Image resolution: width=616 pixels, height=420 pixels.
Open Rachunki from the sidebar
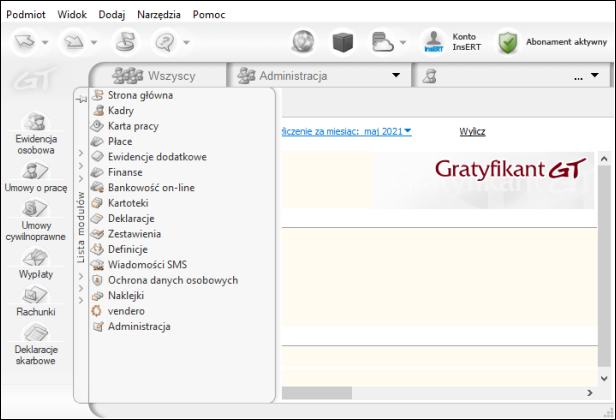point(36,301)
